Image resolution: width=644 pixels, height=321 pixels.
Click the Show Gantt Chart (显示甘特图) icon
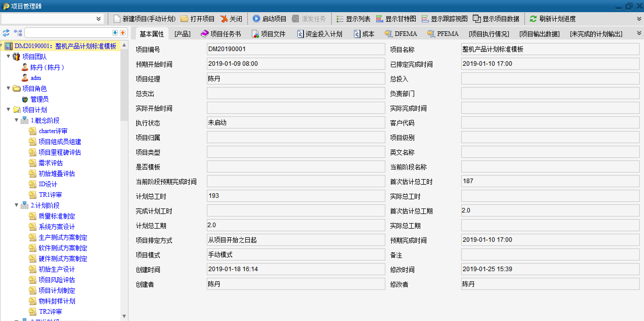[379, 19]
